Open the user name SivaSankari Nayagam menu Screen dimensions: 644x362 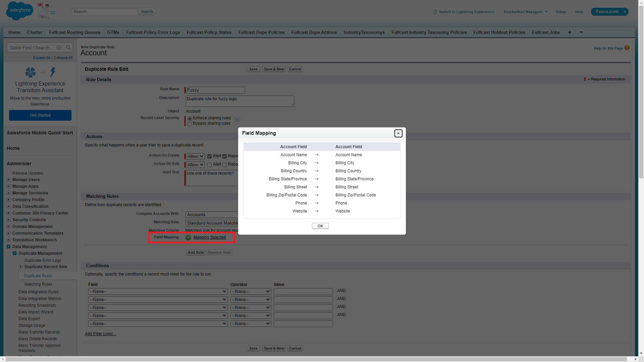tap(525, 12)
